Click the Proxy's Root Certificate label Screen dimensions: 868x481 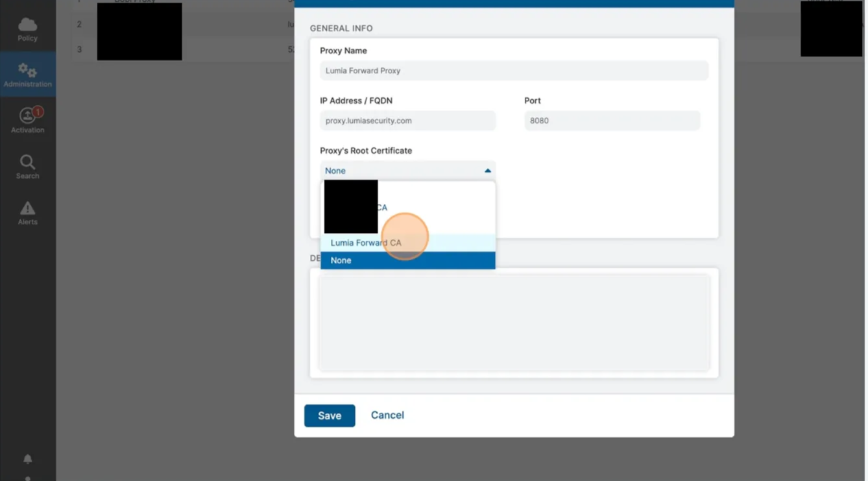coord(366,151)
